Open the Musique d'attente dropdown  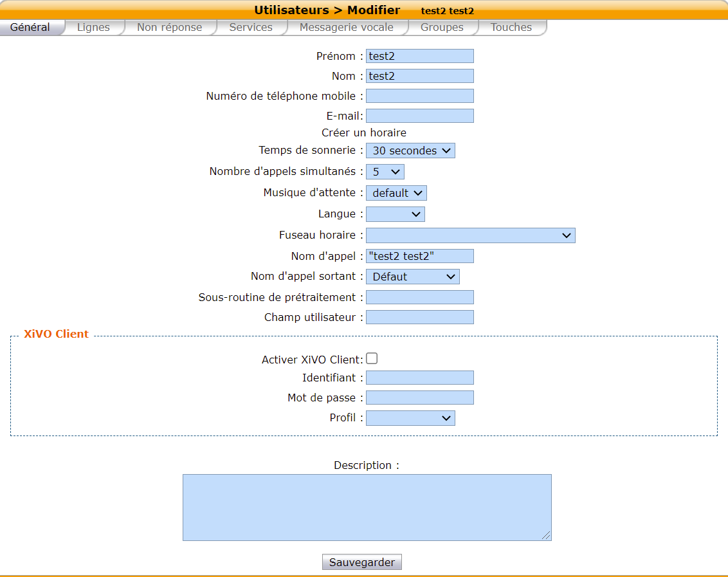396,193
